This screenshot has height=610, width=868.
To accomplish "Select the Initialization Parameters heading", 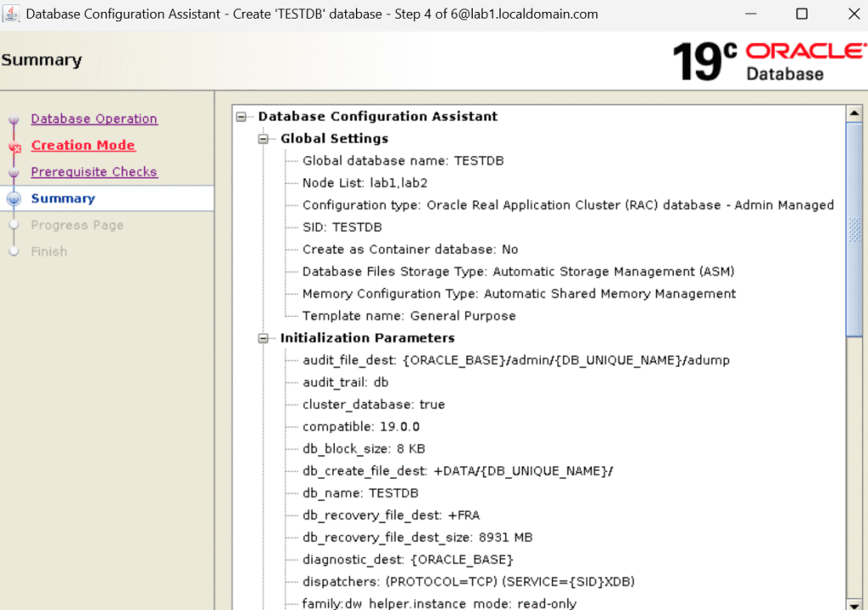I will (x=368, y=338).
